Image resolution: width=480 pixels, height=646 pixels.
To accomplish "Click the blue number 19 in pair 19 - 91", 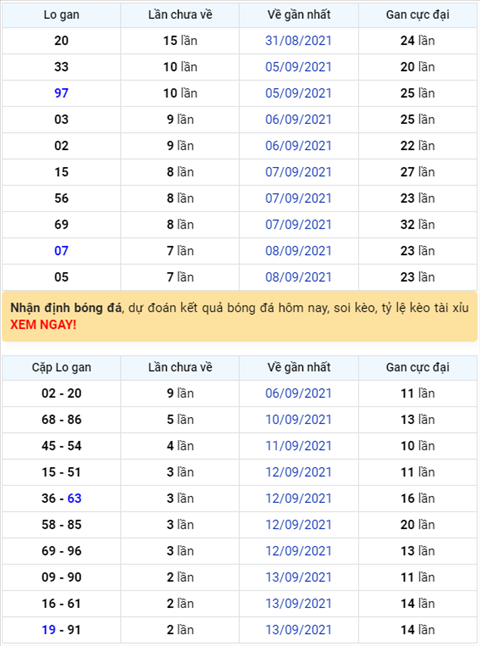I will click(49, 630).
